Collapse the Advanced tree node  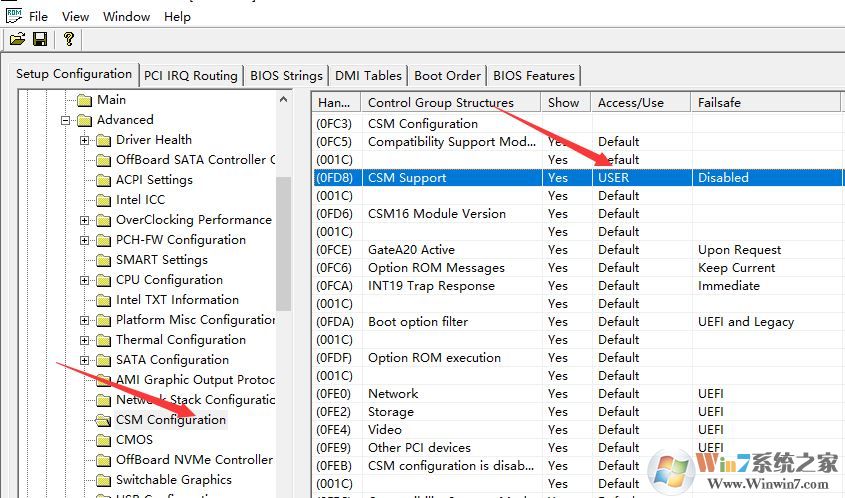pyautogui.click(x=66, y=120)
